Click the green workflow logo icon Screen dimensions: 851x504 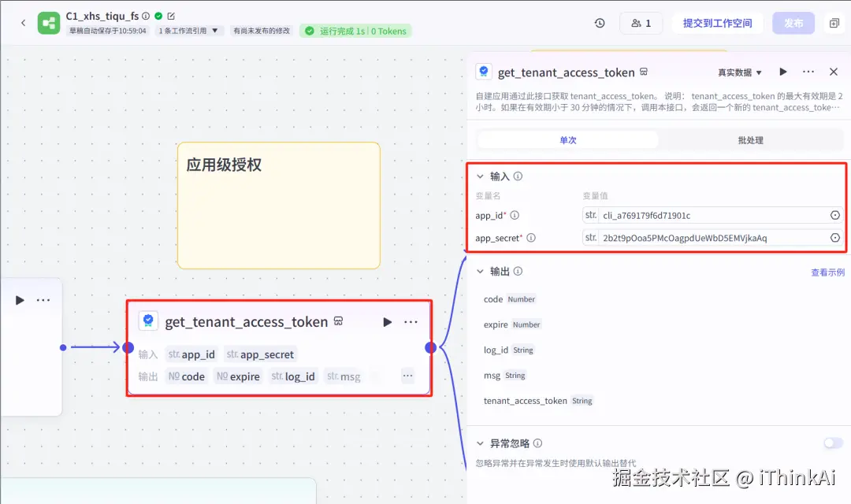point(49,23)
